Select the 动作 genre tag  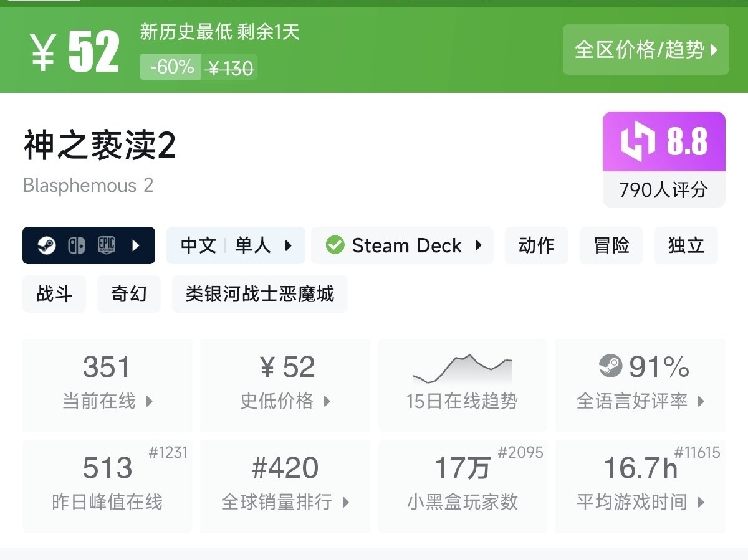pyautogui.click(x=536, y=245)
